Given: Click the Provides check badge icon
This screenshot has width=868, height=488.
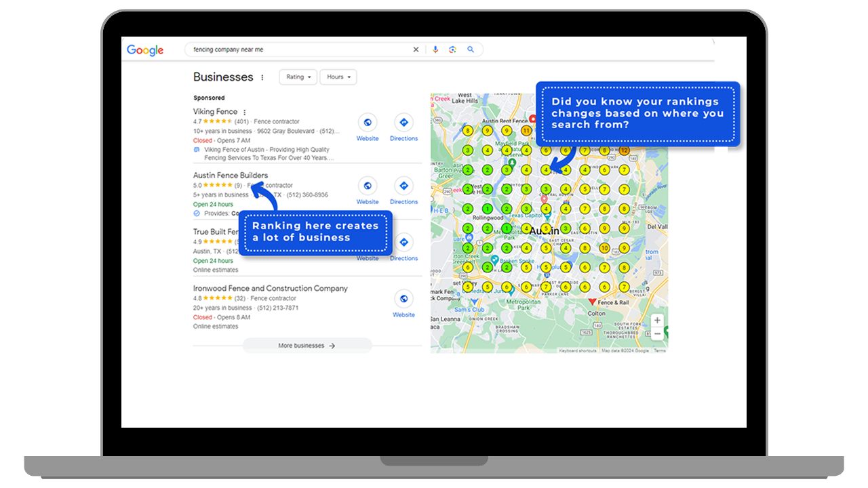Looking at the screenshot, I should click(x=197, y=213).
